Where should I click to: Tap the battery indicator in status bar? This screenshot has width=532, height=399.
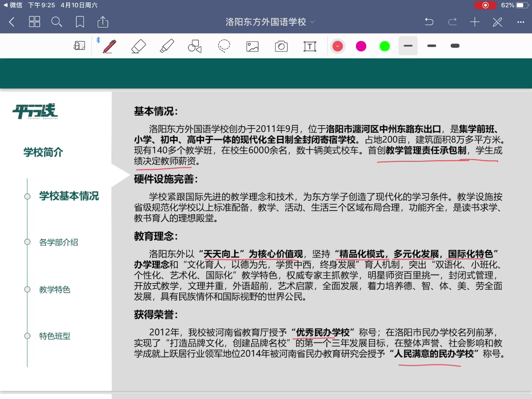(x=522, y=5)
